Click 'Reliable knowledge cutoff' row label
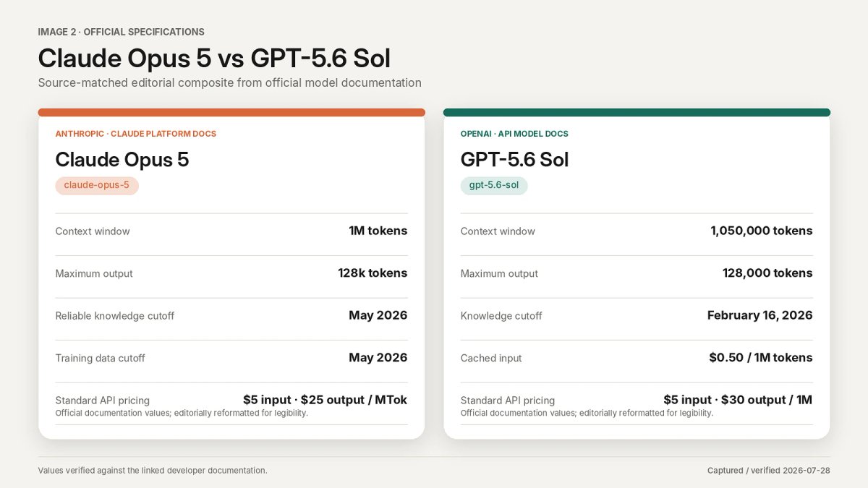Image resolution: width=868 pixels, height=488 pixels. [115, 316]
